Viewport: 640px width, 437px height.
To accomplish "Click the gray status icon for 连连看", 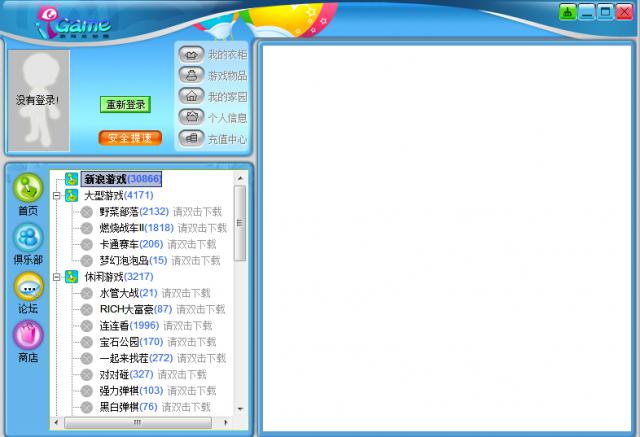I will (87, 326).
